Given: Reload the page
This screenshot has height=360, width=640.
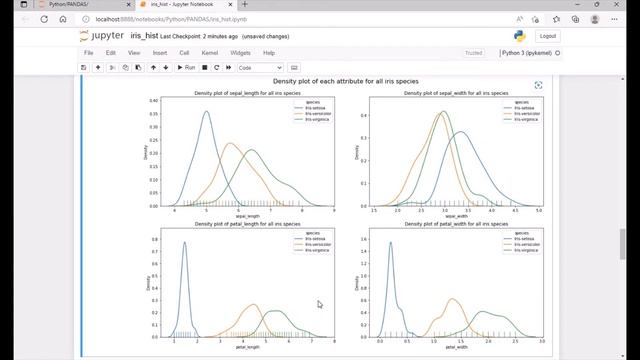Looking at the screenshot, I should (x=44, y=19).
